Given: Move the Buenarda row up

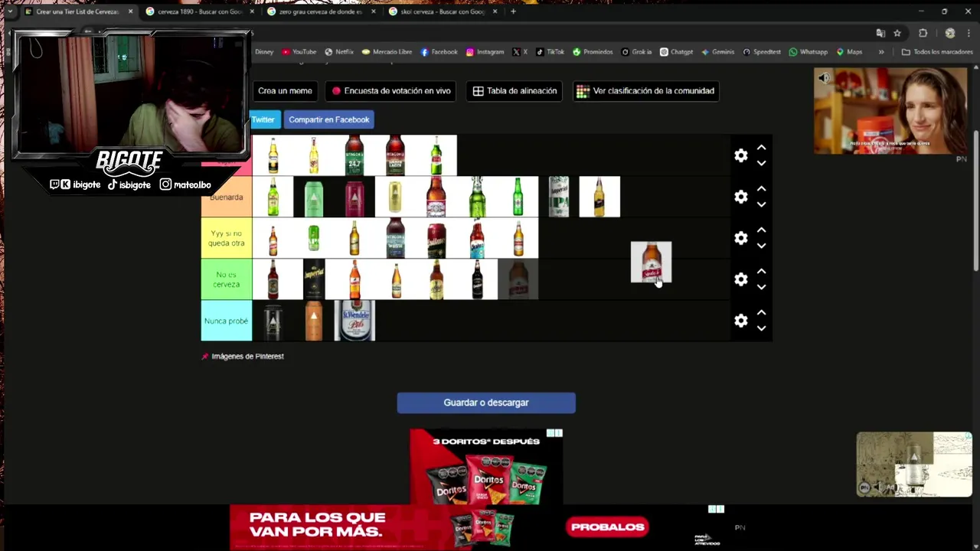Looking at the screenshot, I should (761, 189).
